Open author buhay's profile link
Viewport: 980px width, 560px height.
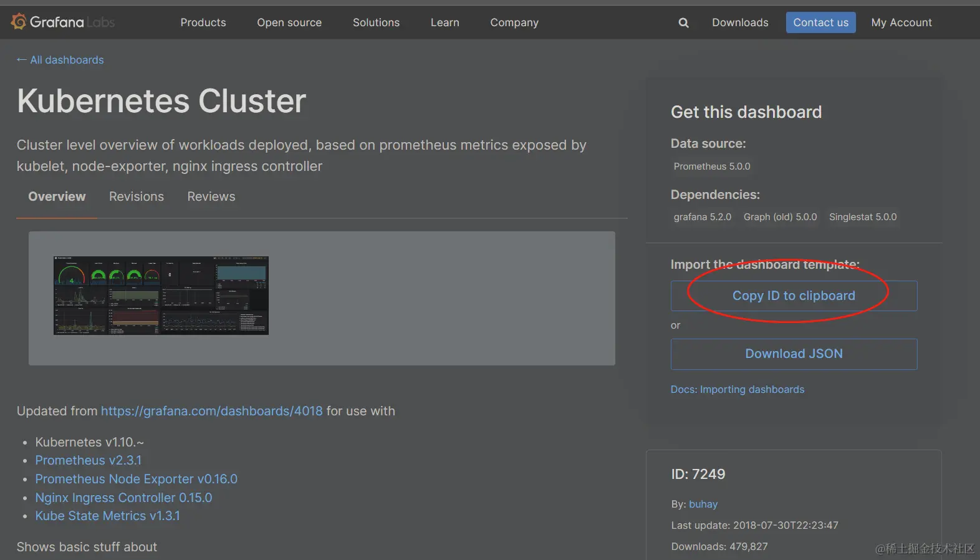point(703,504)
